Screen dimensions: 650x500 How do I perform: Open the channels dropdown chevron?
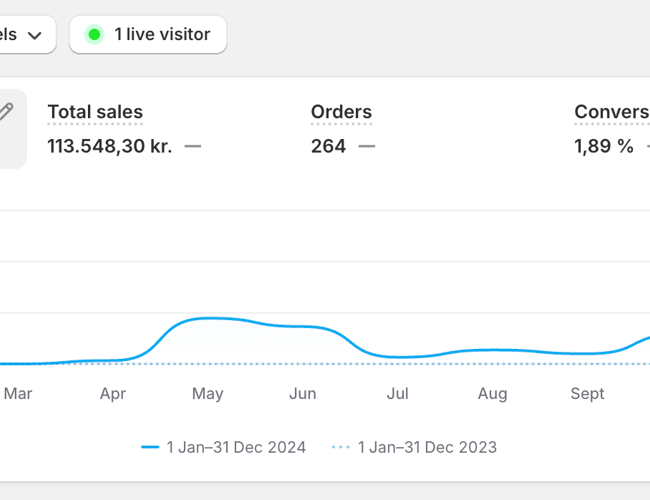[35, 35]
